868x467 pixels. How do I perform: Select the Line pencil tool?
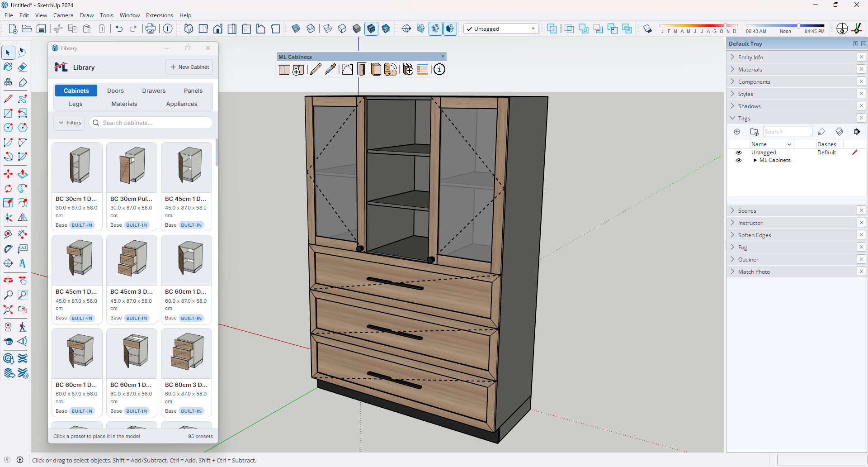(8, 99)
